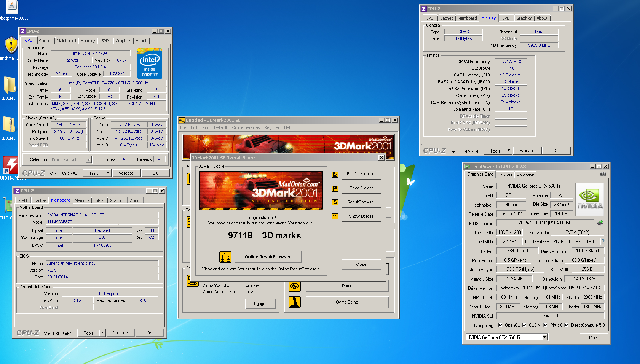Toggle the OpenCL checkbox in GPU-Z
This screenshot has height=364, width=640.
(500, 325)
